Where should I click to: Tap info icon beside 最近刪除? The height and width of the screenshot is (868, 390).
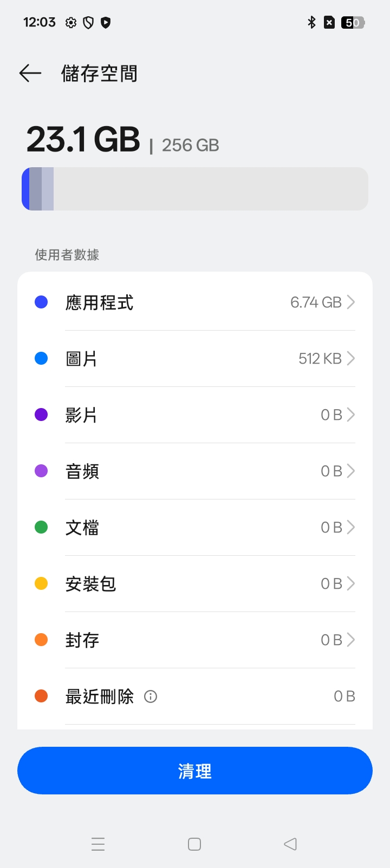point(151,696)
